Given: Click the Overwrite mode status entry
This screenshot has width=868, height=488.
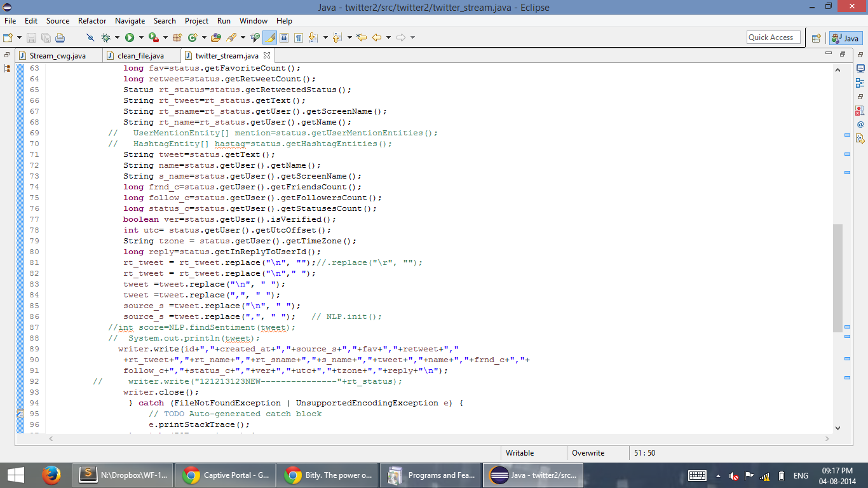Looking at the screenshot, I should point(588,453).
